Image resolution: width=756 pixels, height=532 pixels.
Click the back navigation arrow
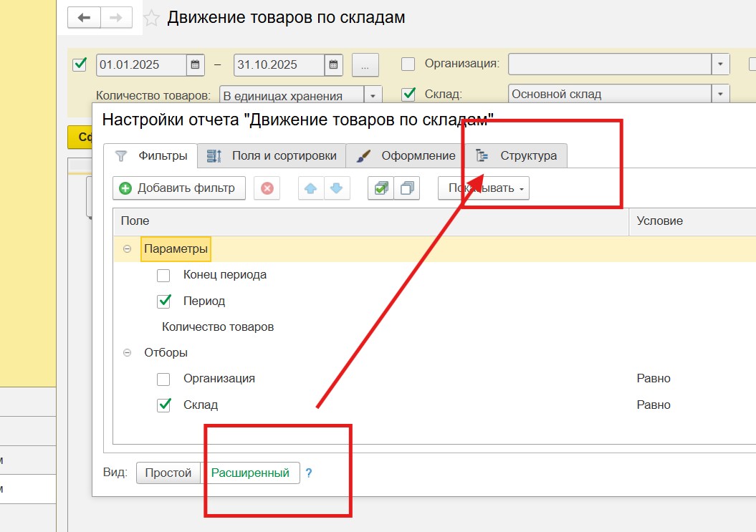pyautogui.click(x=83, y=16)
